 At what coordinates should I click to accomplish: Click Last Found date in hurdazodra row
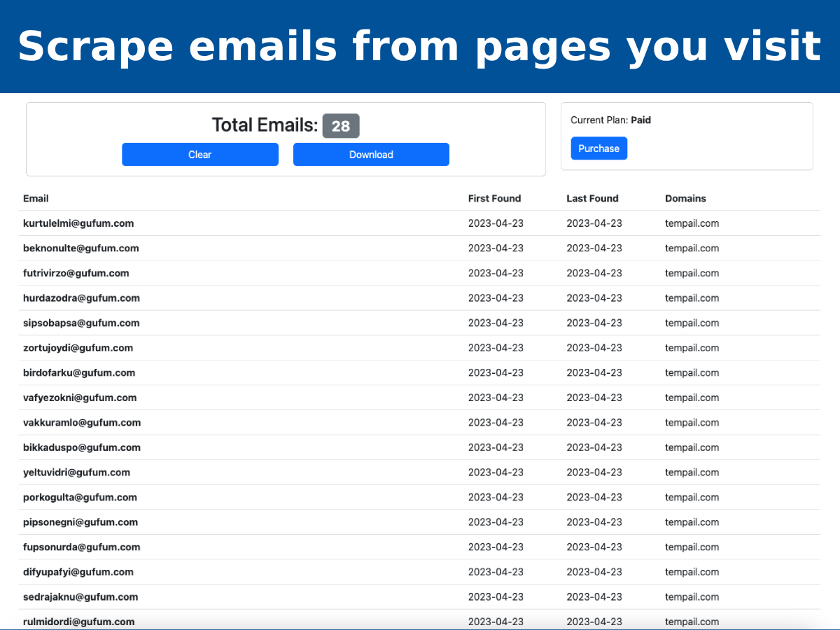[594, 298]
